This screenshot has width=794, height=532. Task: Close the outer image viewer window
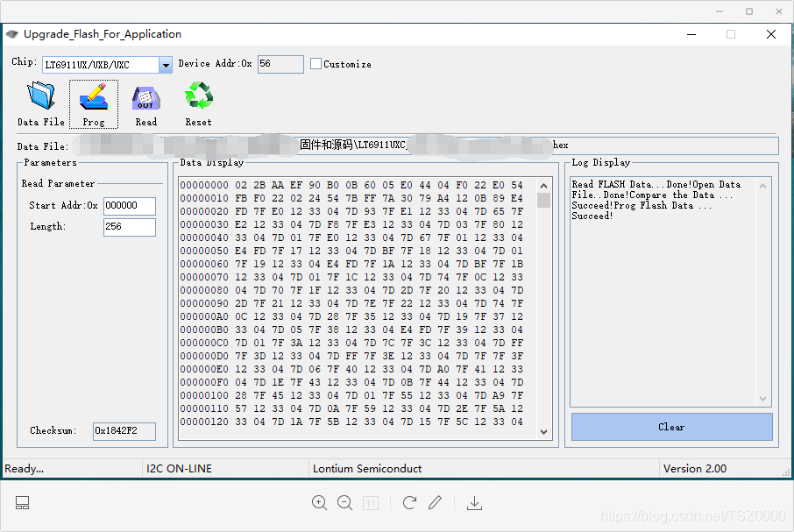click(779, 11)
